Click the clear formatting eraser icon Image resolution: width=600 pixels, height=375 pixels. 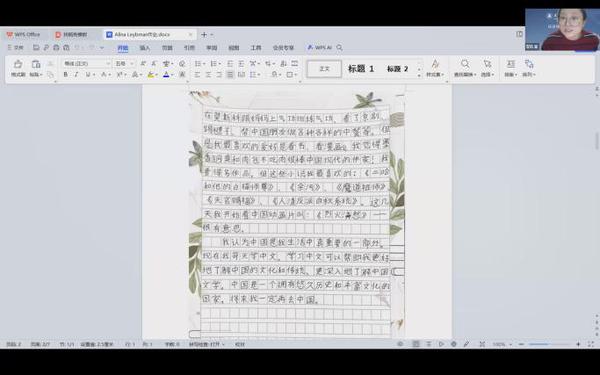pyautogui.click(x=182, y=64)
